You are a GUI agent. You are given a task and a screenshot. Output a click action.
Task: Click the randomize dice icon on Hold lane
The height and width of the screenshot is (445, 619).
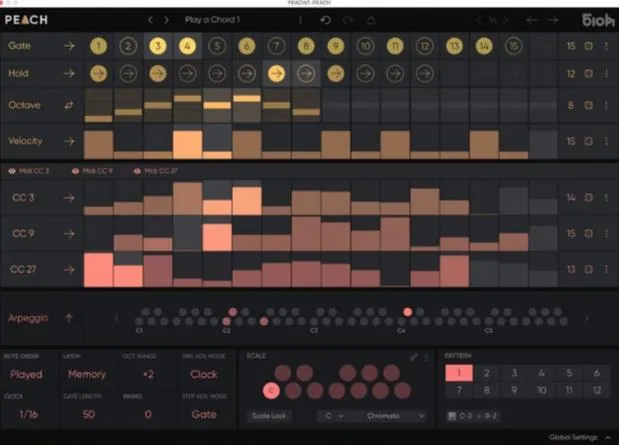(x=589, y=73)
